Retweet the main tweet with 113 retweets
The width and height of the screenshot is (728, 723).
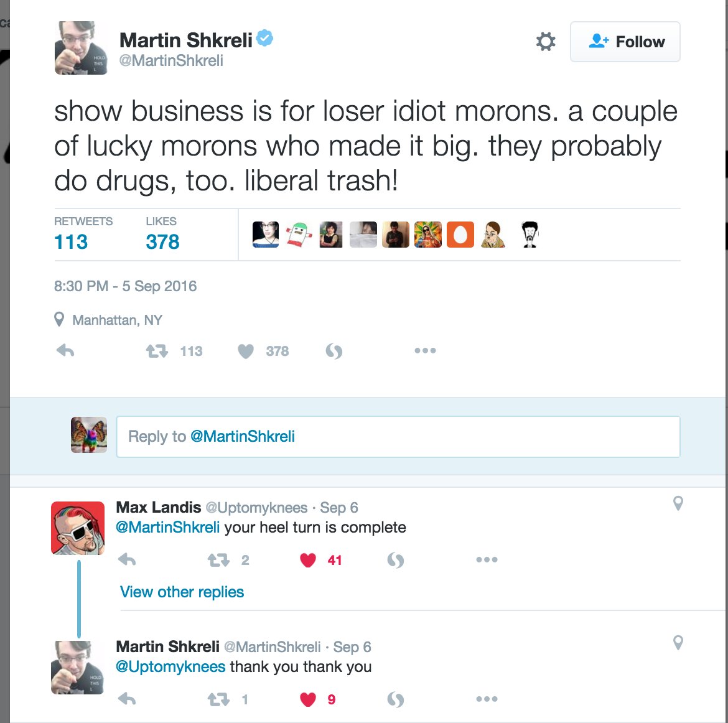(157, 351)
